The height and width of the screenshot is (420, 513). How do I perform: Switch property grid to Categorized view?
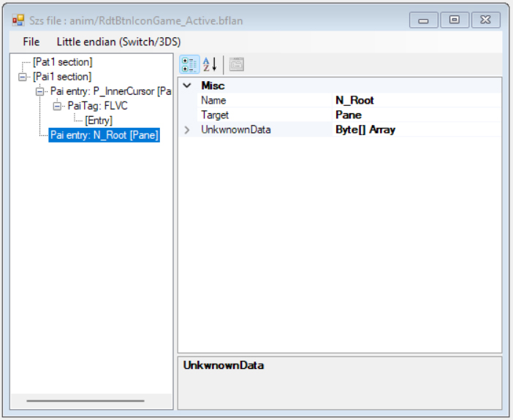(189, 64)
